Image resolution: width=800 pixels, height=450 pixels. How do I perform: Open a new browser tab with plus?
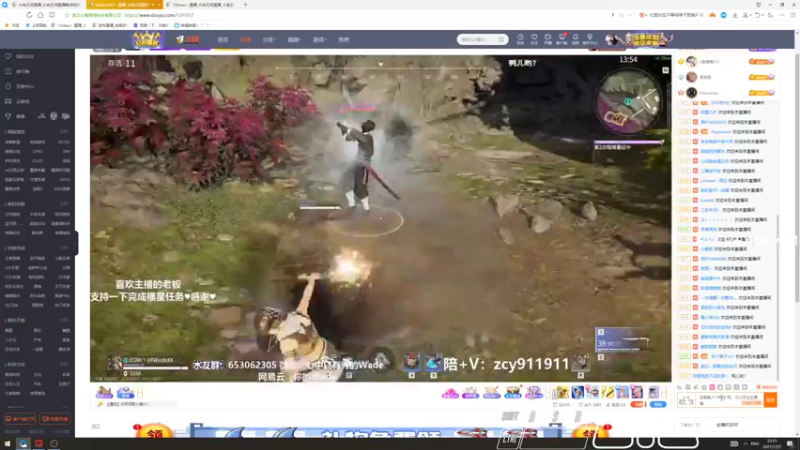click(245, 5)
